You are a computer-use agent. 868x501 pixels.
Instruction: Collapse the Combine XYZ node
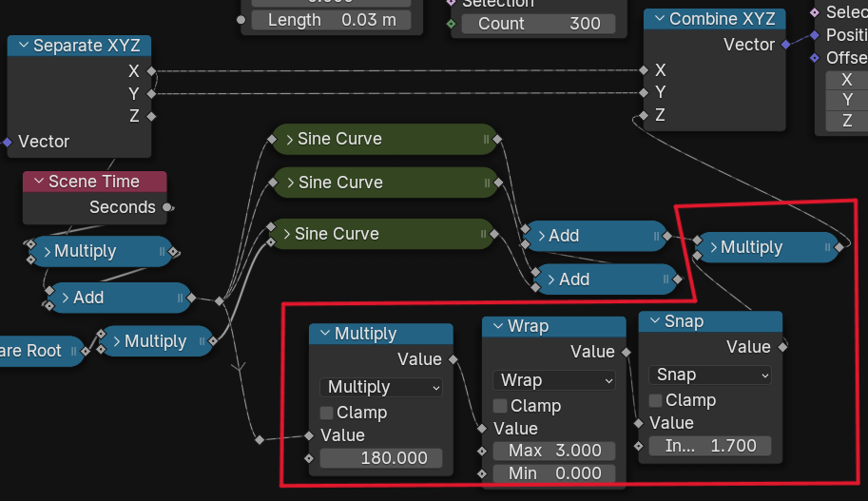(659, 19)
